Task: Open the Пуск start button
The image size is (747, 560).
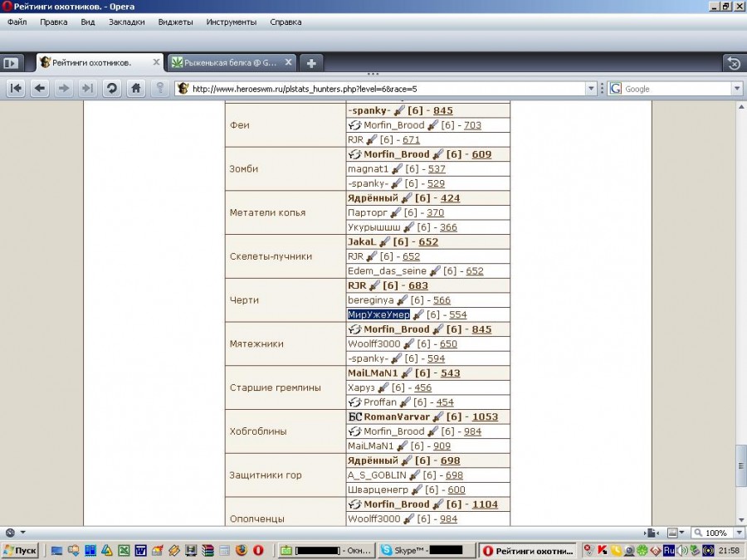Action: click(20, 550)
